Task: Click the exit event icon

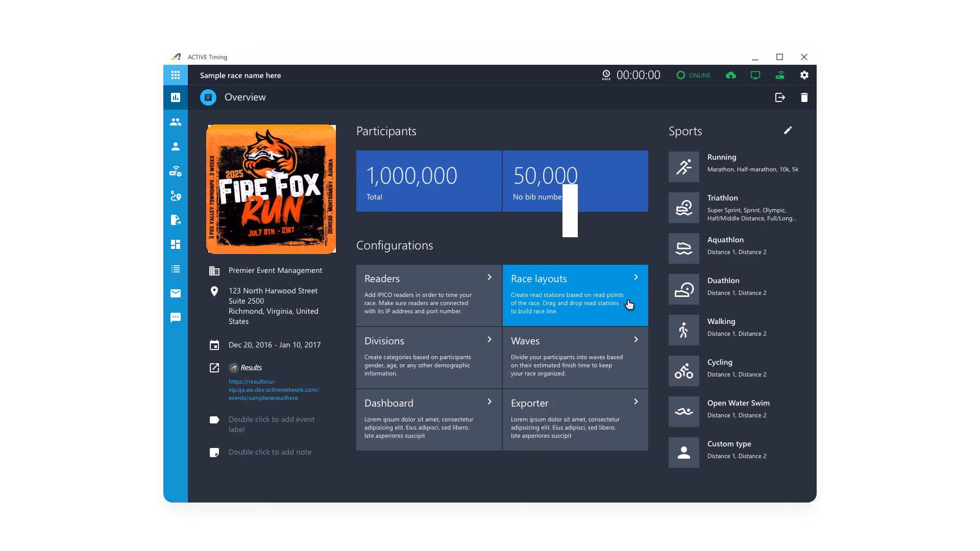Action: pos(780,97)
